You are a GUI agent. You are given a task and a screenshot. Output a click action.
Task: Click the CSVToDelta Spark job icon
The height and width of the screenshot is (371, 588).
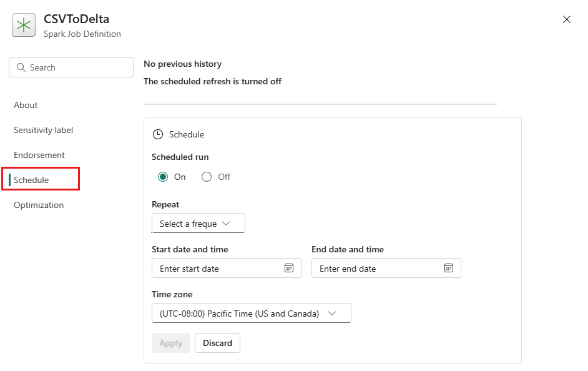tap(24, 26)
